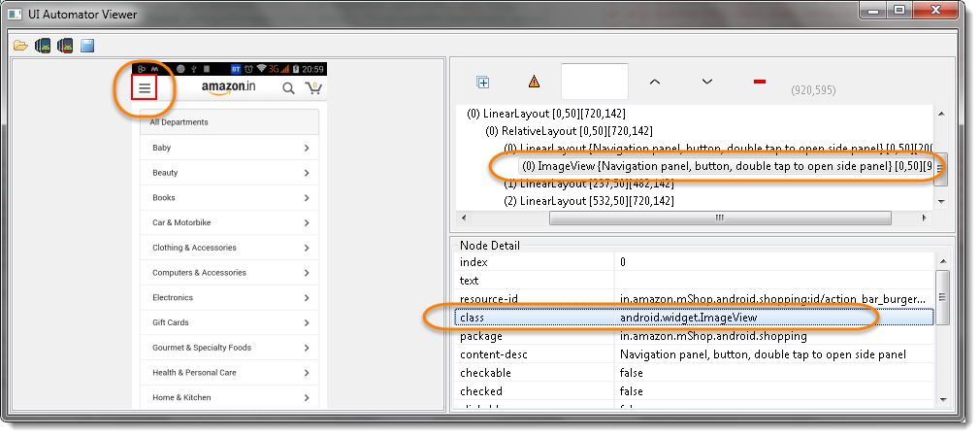The image size is (980, 437).
Task: Select the Home & Kitchen row
Action: click(229, 397)
